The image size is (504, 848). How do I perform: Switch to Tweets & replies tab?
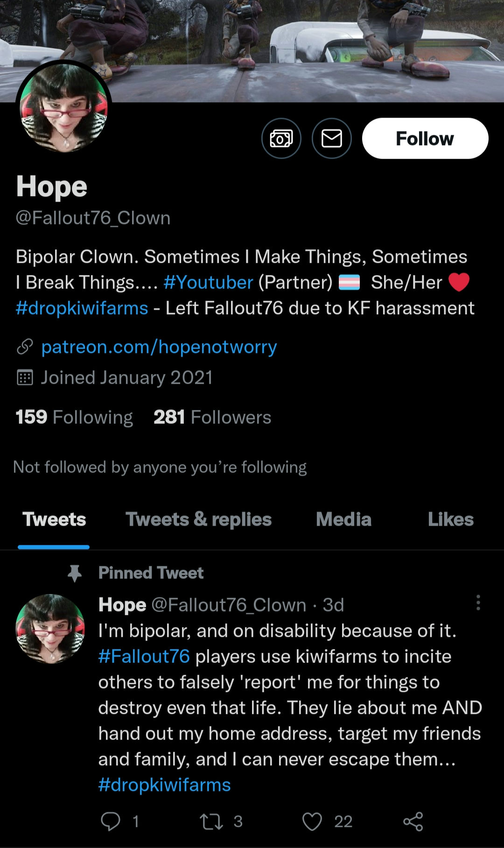coord(199,520)
